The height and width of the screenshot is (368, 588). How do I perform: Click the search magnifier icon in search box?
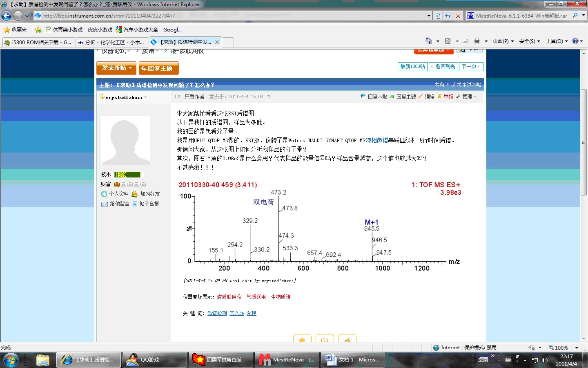click(x=575, y=16)
